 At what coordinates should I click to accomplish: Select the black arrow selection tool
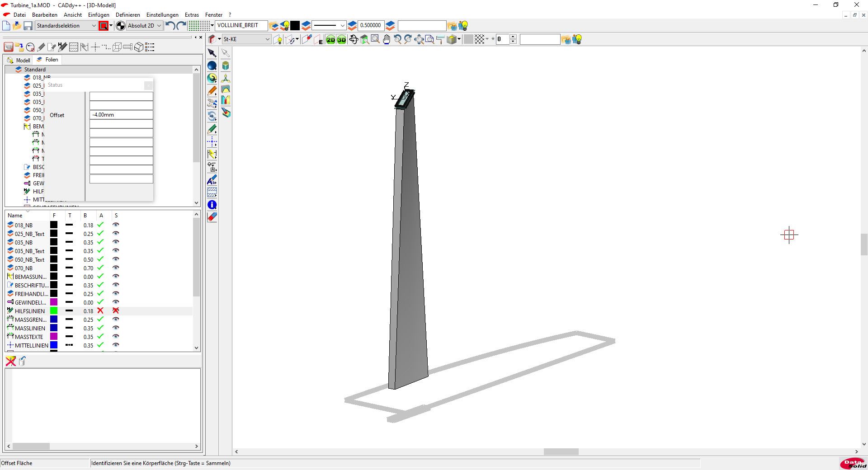click(212, 53)
